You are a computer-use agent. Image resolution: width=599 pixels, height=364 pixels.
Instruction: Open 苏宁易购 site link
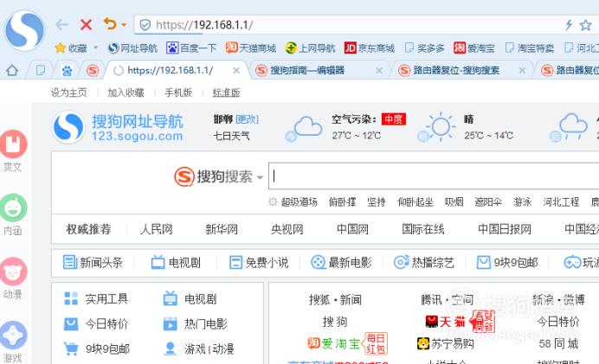point(446,344)
